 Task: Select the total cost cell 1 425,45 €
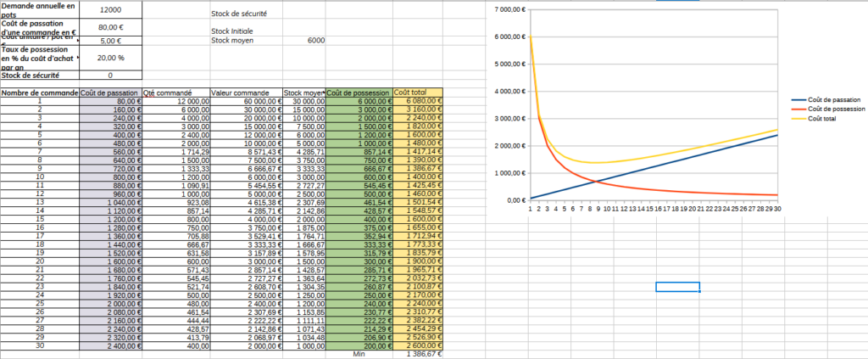418,185
